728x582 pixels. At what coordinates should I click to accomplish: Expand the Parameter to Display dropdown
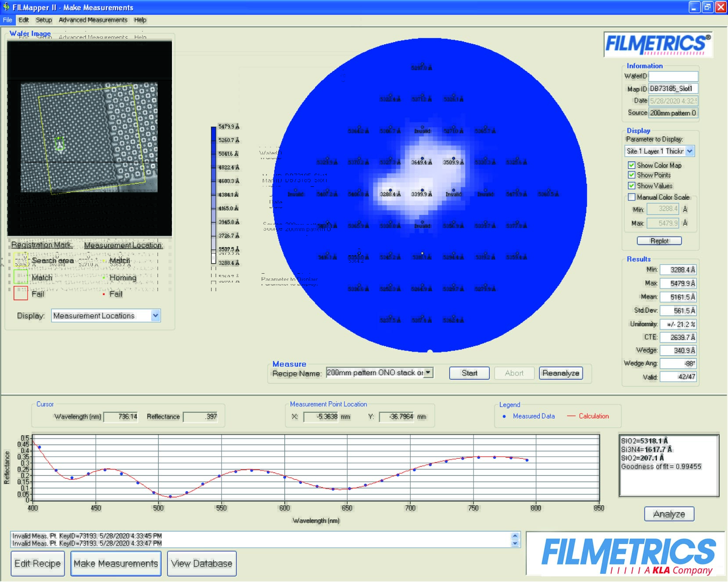[689, 151]
